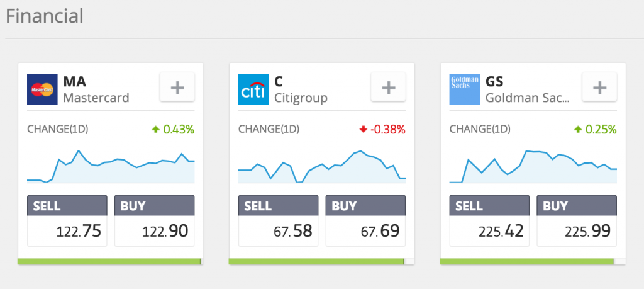Click the green up arrow beside 0.43%

[x=155, y=130]
